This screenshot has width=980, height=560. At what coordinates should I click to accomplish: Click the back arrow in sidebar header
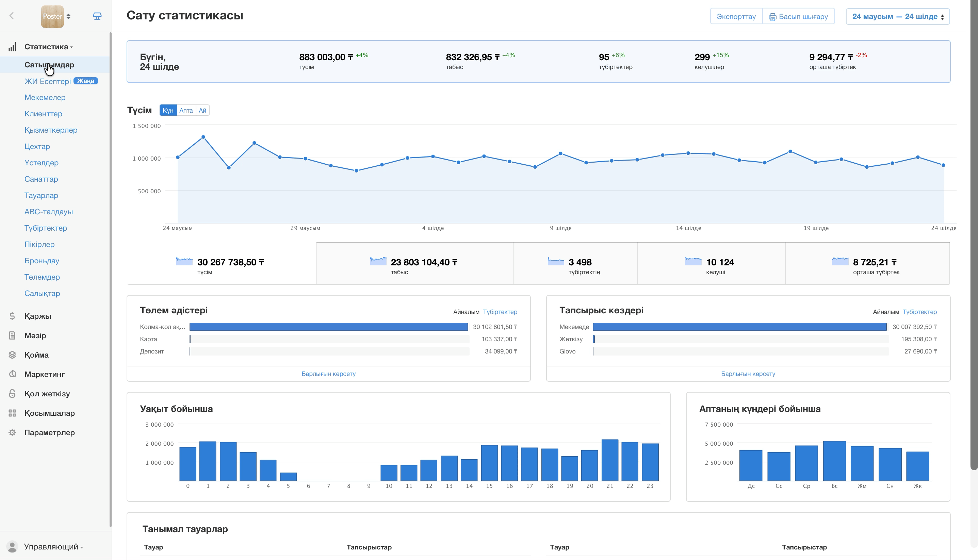[12, 16]
